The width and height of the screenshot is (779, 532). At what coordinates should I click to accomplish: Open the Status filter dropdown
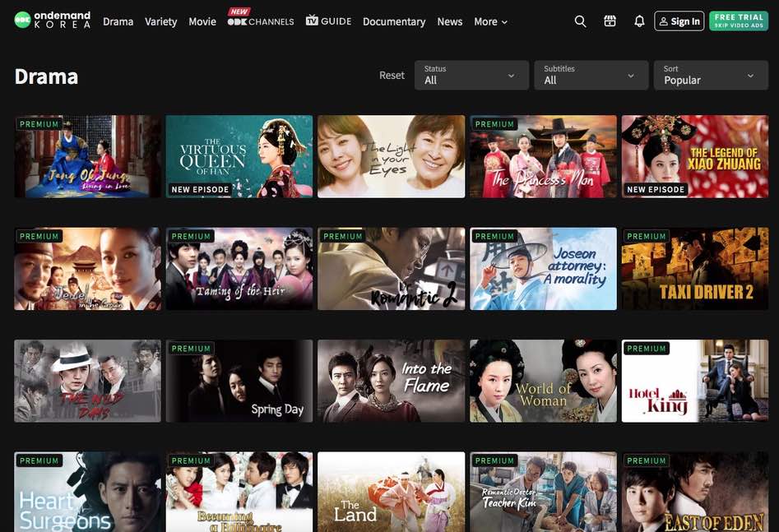point(471,75)
